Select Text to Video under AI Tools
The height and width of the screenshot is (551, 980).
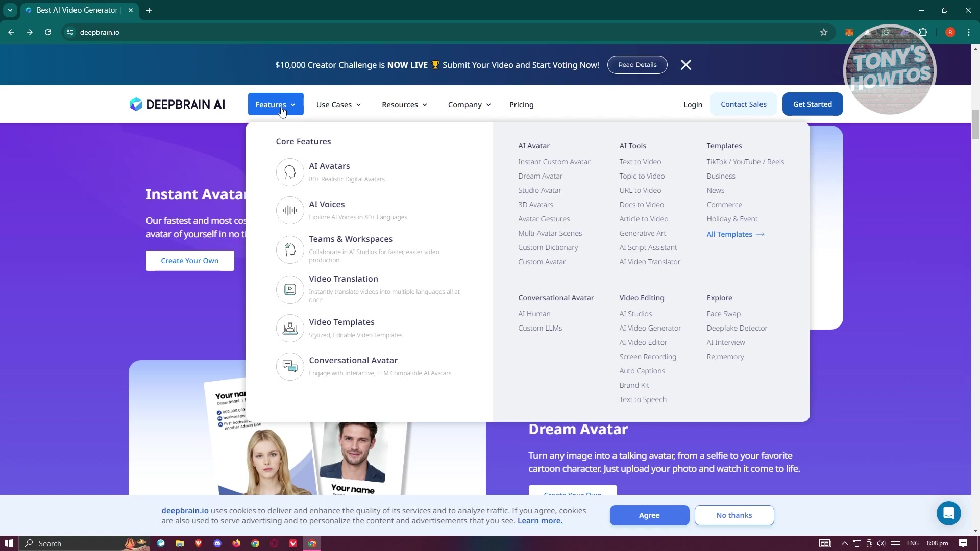point(640,162)
